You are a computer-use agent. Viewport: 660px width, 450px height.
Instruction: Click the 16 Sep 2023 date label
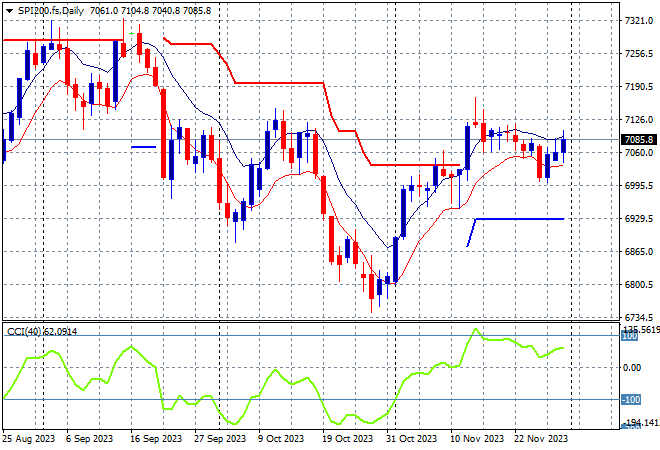point(156,439)
